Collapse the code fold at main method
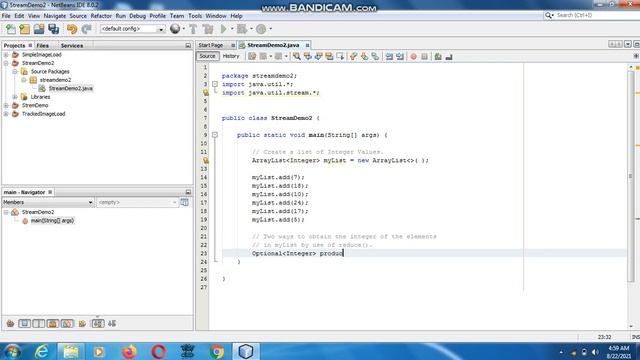This screenshot has width=640, height=360. click(215, 135)
